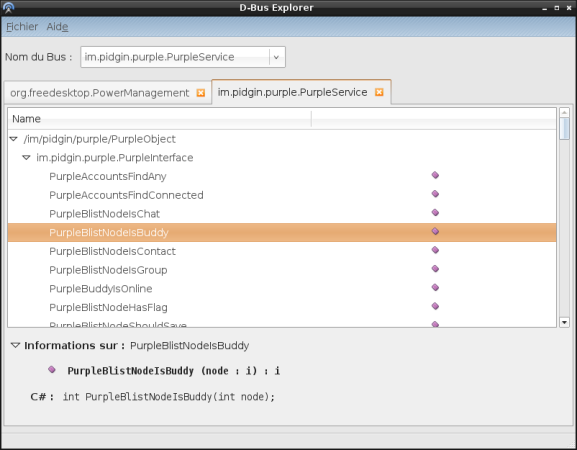
Task: Click the diamond icon in the PurpleAccountsFindAny row
Action: pos(435,175)
